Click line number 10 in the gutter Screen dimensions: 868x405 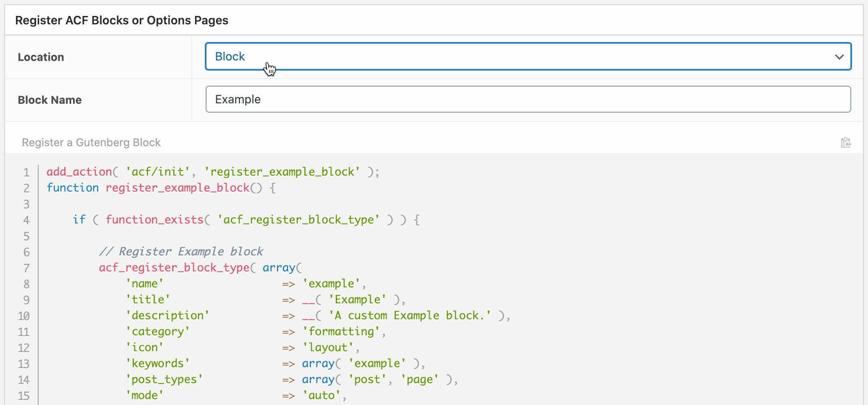point(24,316)
